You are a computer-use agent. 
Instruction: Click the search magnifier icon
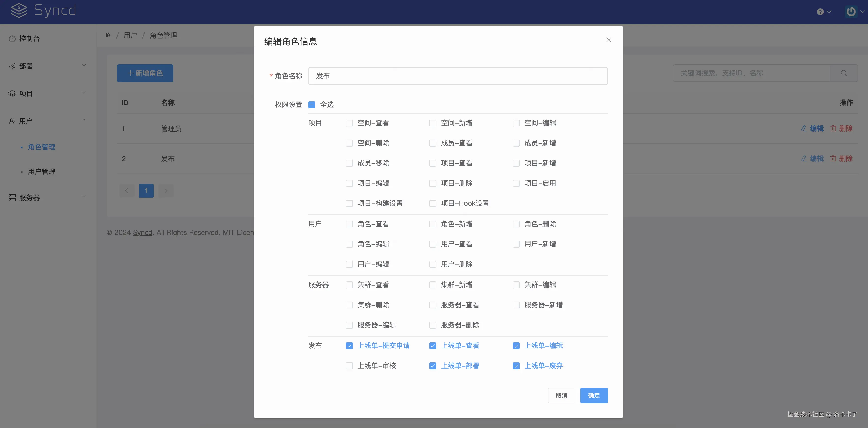[844, 73]
